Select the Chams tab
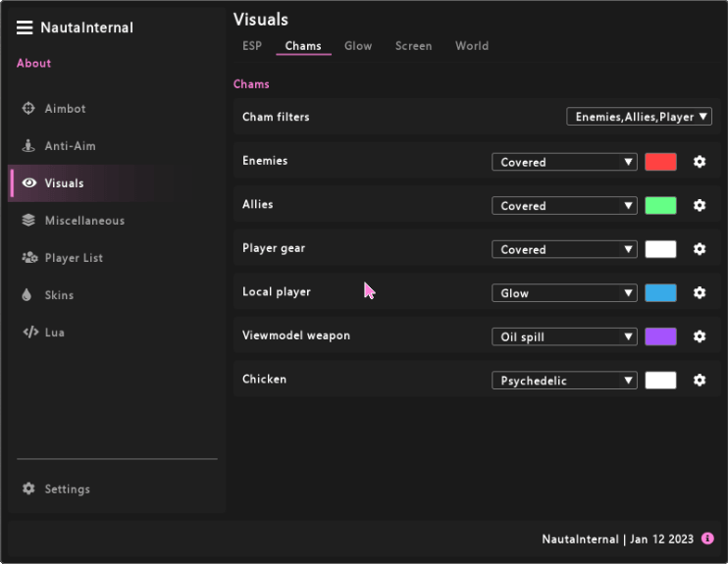 click(x=303, y=46)
